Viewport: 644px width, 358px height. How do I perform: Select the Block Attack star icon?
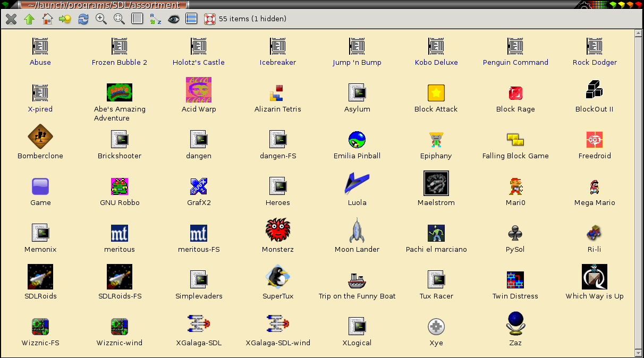[436, 93]
